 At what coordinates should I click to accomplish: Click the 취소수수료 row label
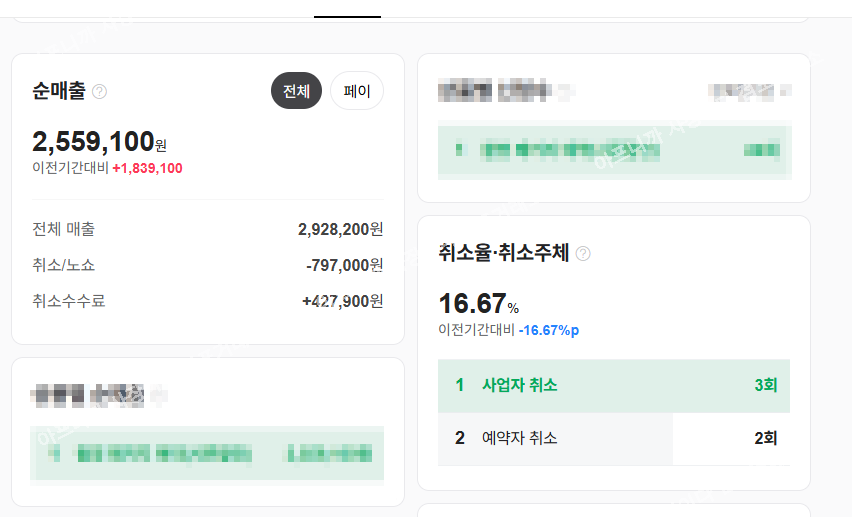click(69, 301)
